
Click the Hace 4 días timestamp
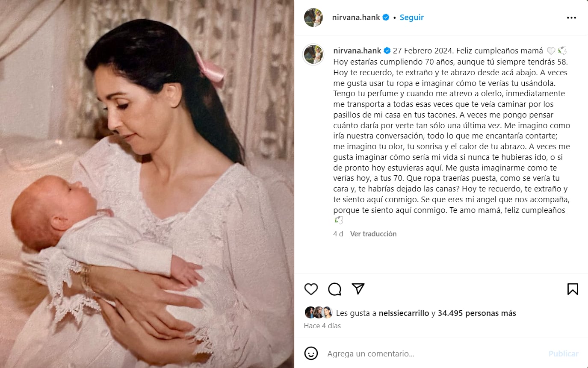click(322, 326)
